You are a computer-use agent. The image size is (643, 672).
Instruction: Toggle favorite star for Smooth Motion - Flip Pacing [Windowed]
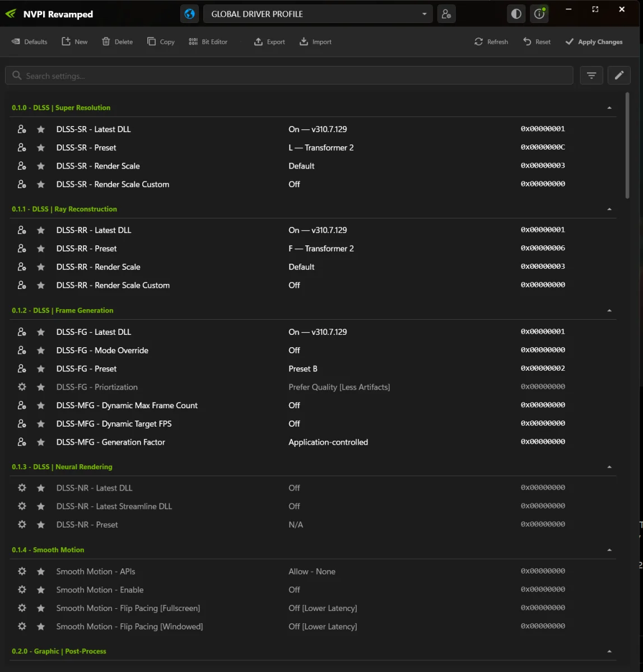pyautogui.click(x=41, y=627)
